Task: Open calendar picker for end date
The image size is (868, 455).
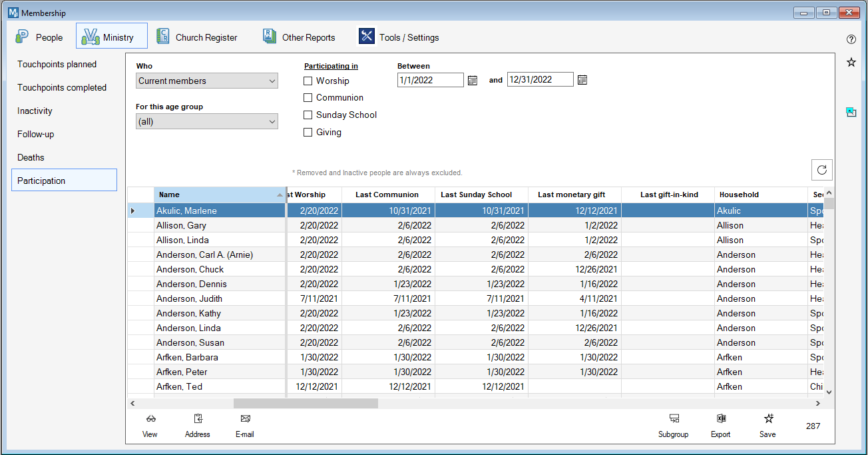Action: pyautogui.click(x=582, y=80)
